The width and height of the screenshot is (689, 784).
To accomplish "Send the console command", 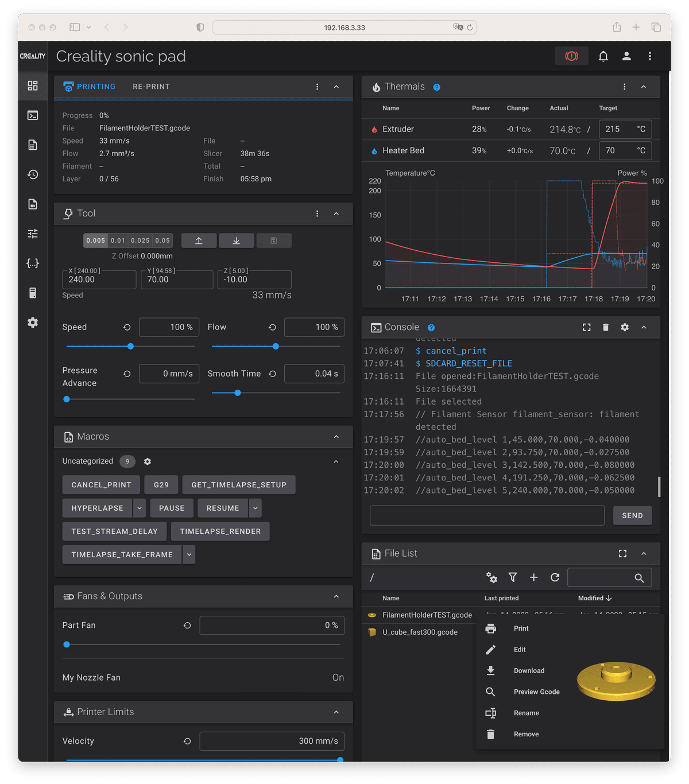I will click(632, 515).
